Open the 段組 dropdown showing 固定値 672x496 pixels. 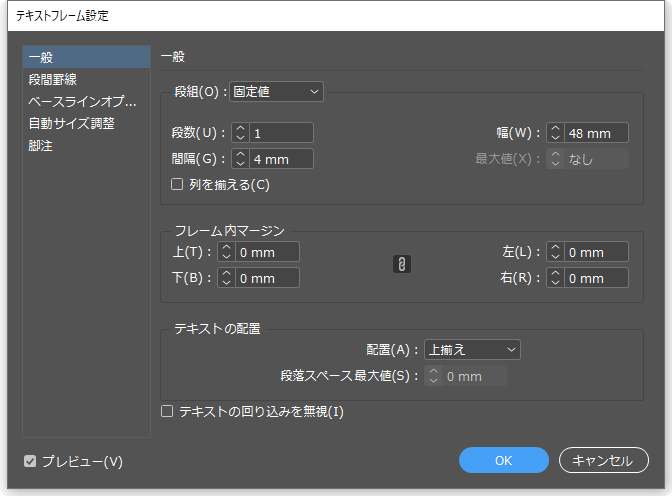point(277,92)
